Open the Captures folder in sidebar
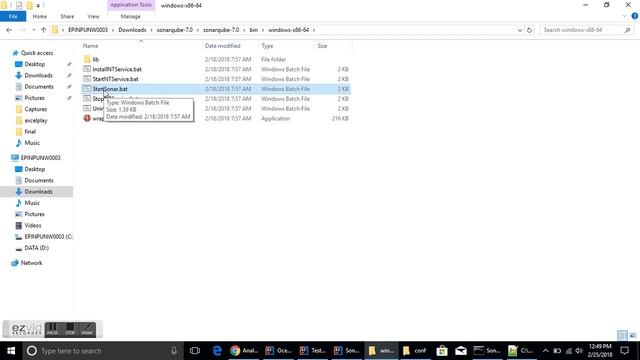The image size is (640, 360). pos(36,109)
